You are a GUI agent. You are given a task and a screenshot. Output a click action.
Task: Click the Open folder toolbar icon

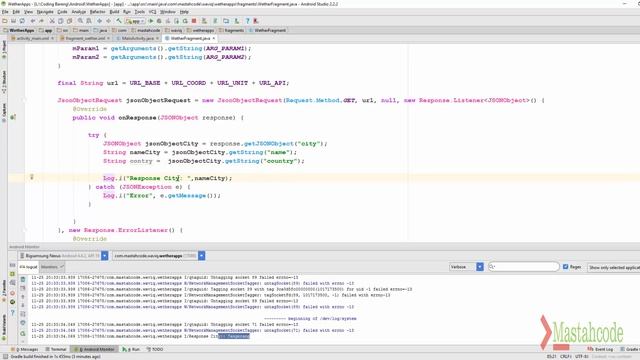tap(5, 21)
